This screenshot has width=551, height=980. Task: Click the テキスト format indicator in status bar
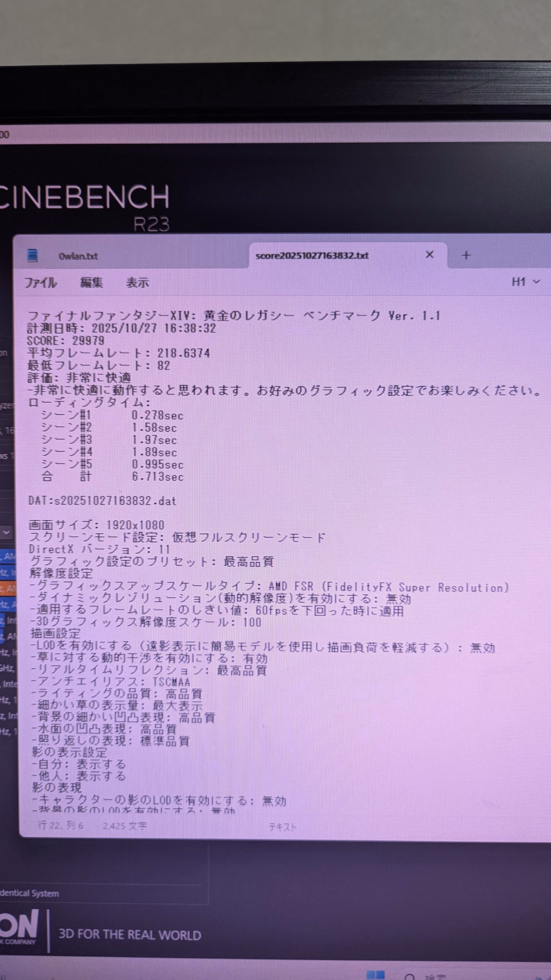coord(282,827)
